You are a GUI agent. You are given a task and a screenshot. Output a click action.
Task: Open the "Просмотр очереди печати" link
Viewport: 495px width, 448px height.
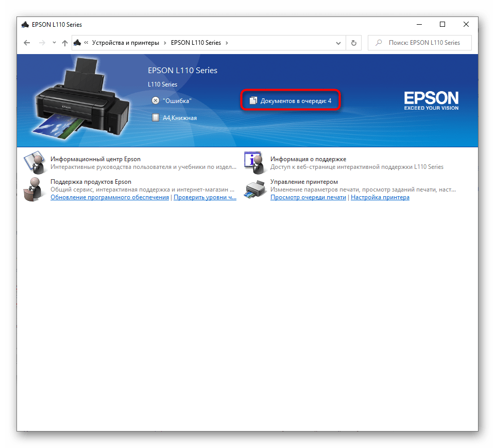coord(308,197)
